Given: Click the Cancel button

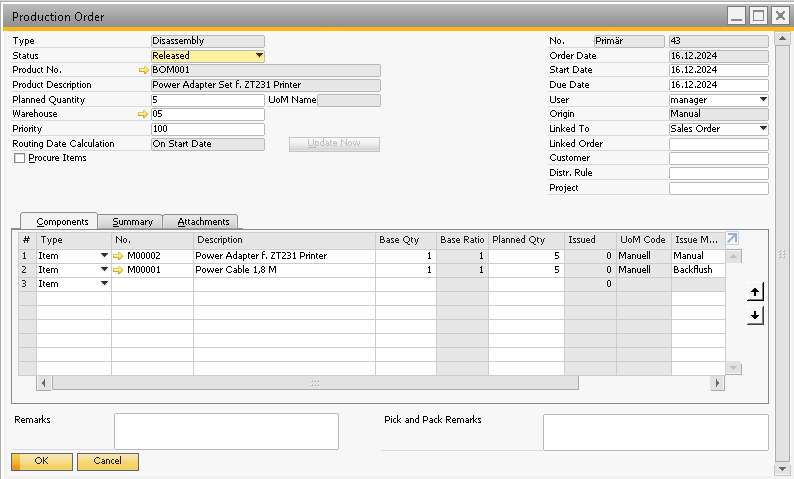Looking at the screenshot, I should click(107, 461).
